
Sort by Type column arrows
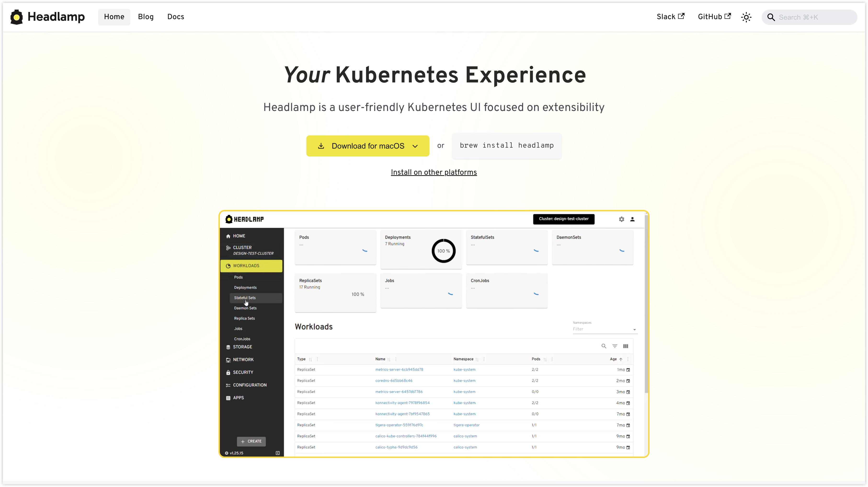click(x=310, y=359)
